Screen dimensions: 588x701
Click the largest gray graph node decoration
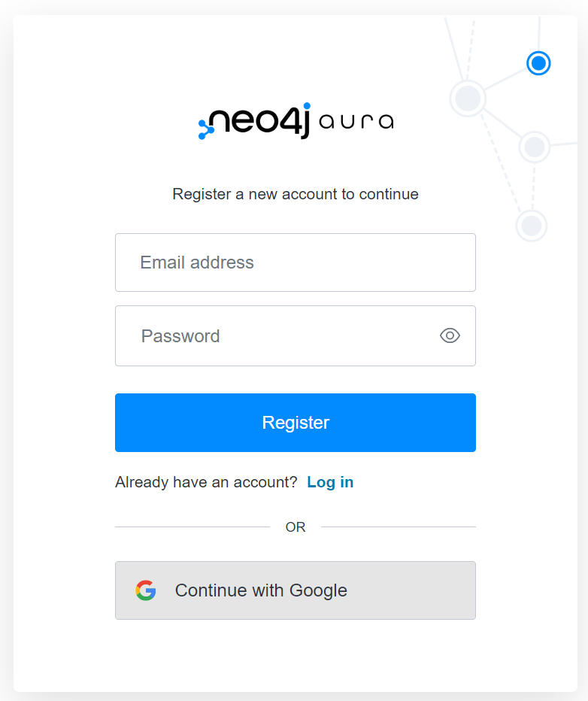(468, 98)
